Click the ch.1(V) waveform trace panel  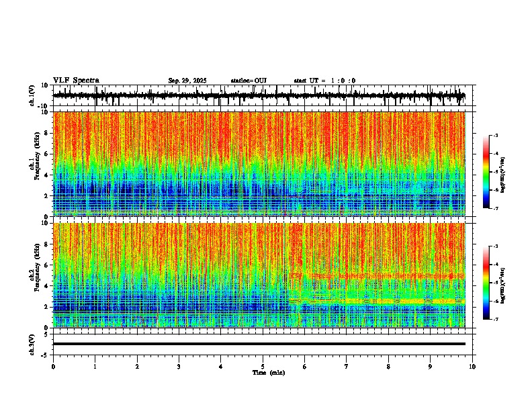point(263,95)
